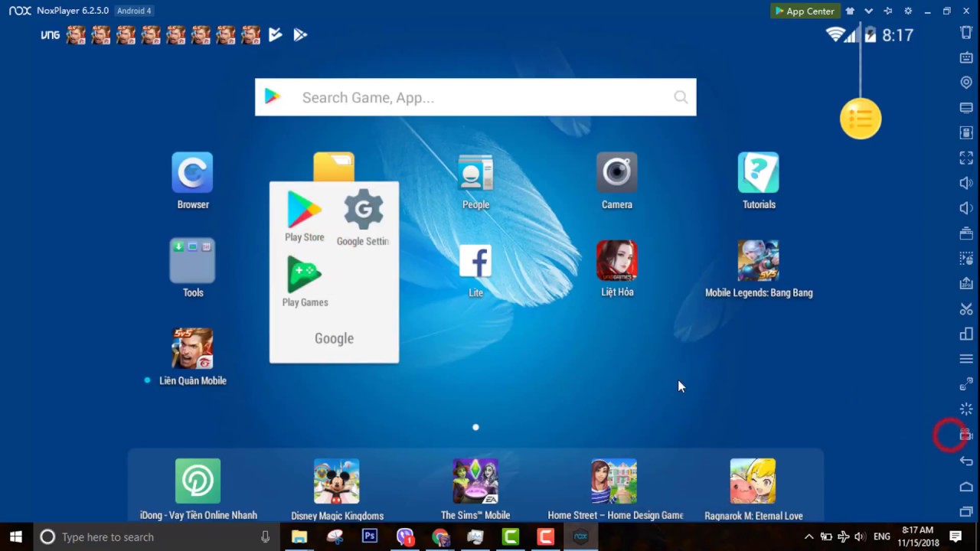Click the ENG language indicator

point(882,536)
